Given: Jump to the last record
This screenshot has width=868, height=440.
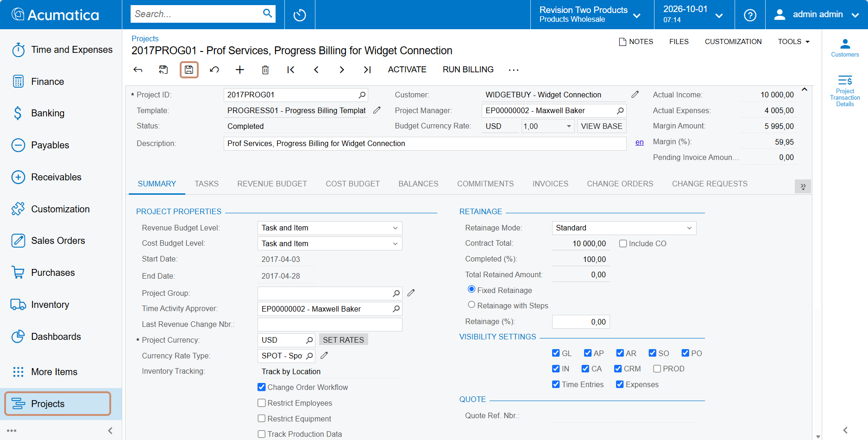Looking at the screenshot, I should tap(367, 70).
